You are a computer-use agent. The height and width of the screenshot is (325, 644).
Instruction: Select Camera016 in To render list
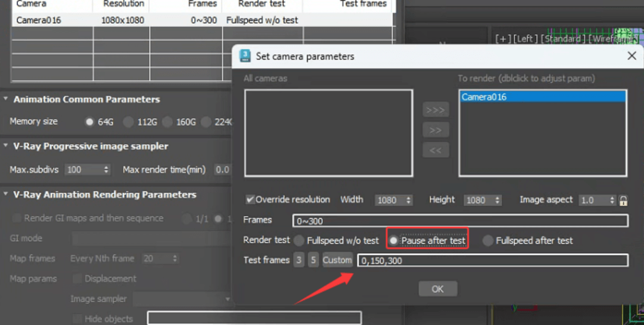pyautogui.click(x=543, y=97)
